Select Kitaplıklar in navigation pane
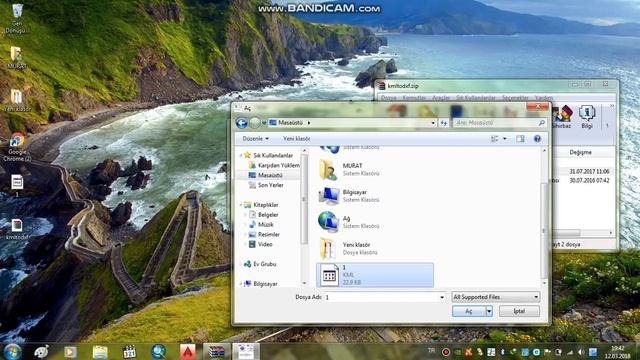The height and width of the screenshot is (360, 640). pos(265,205)
